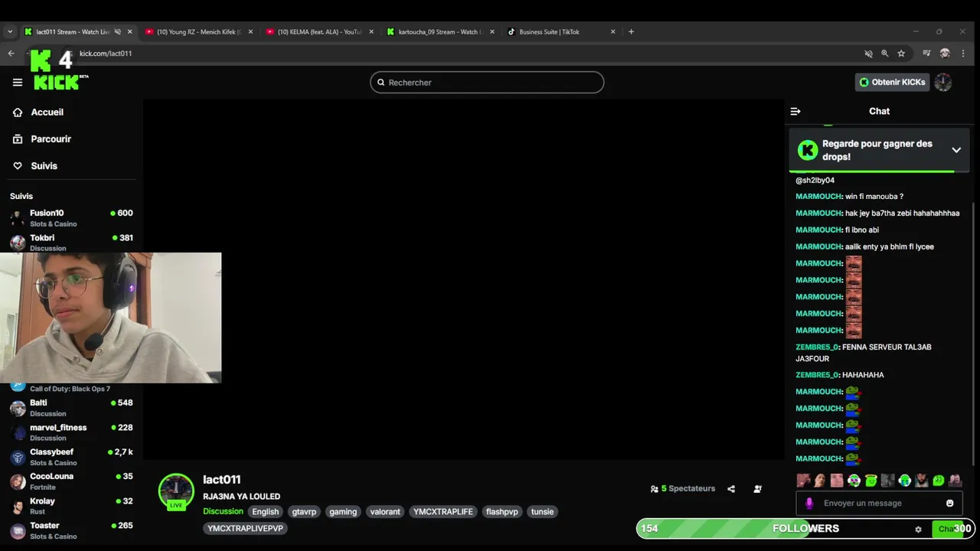The width and height of the screenshot is (980, 551).
Task: Click the Obtenir KICKs button
Action: (892, 82)
